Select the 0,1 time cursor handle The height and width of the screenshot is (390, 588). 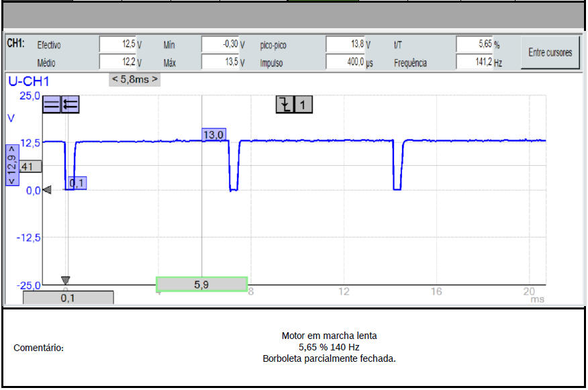68,298
